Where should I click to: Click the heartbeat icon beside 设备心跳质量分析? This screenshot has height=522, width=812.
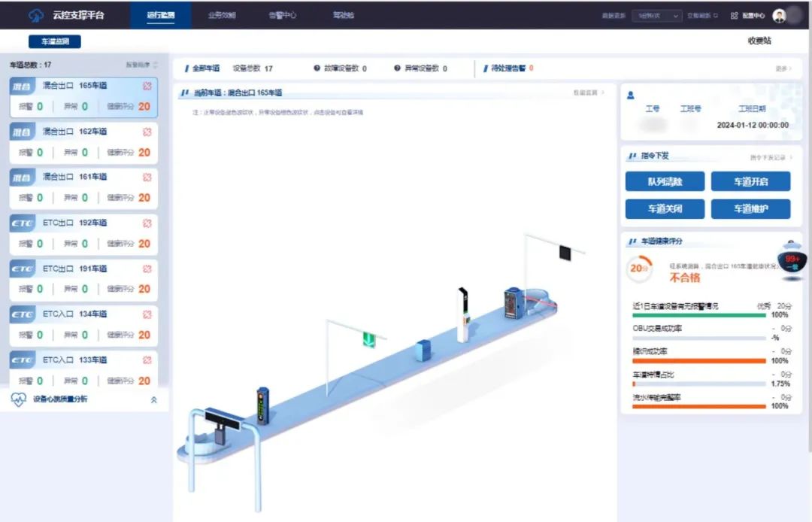[x=19, y=399]
